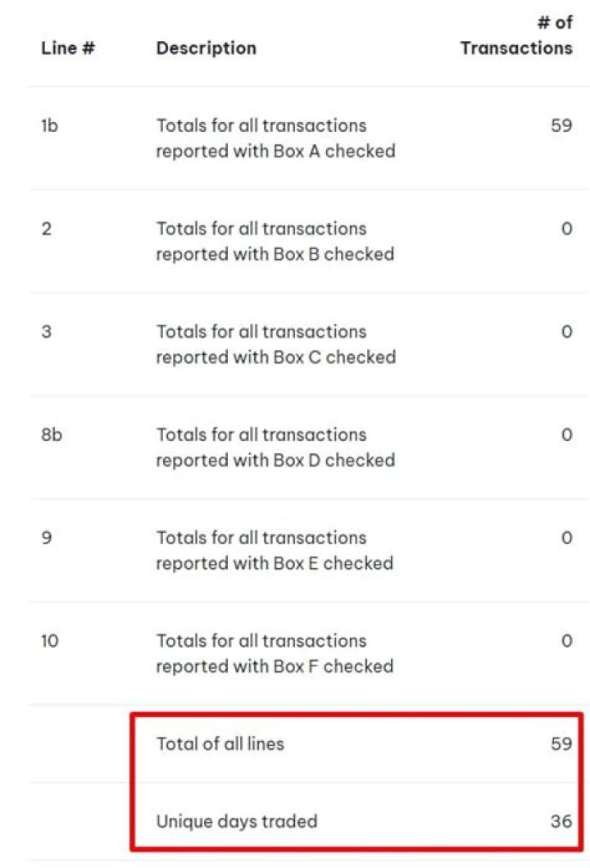Select the Box C checked description
Viewport: 590px width, 868px height.
coord(275,344)
